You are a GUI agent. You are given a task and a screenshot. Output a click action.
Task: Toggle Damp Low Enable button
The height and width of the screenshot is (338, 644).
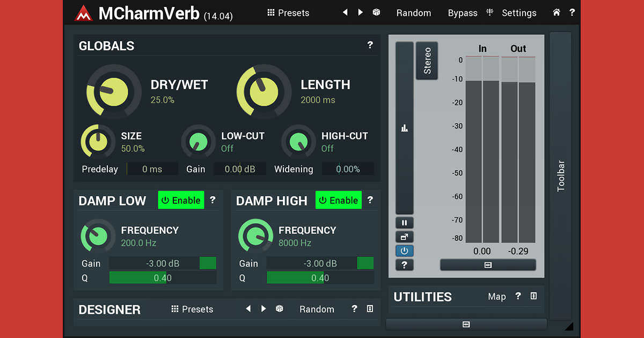(181, 200)
